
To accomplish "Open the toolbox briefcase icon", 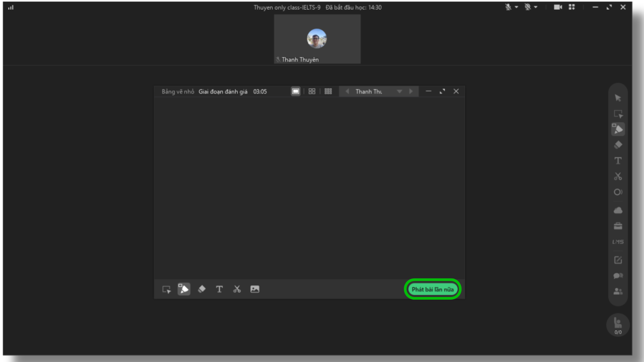I will (x=618, y=226).
